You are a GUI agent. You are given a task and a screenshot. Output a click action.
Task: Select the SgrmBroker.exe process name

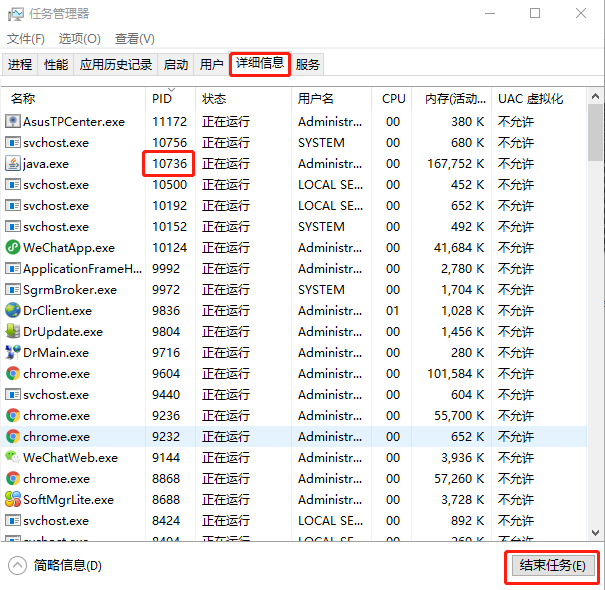[x=70, y=290]
